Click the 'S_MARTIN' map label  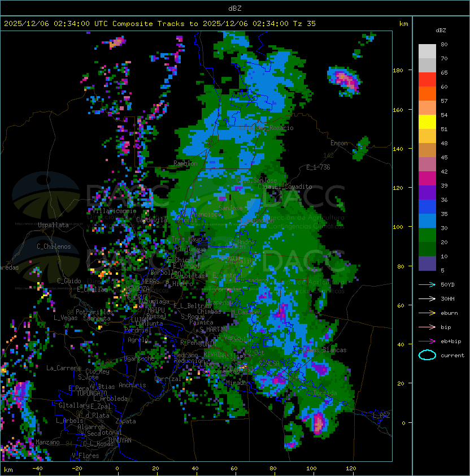pyautogui.click(x=213, y=330)
